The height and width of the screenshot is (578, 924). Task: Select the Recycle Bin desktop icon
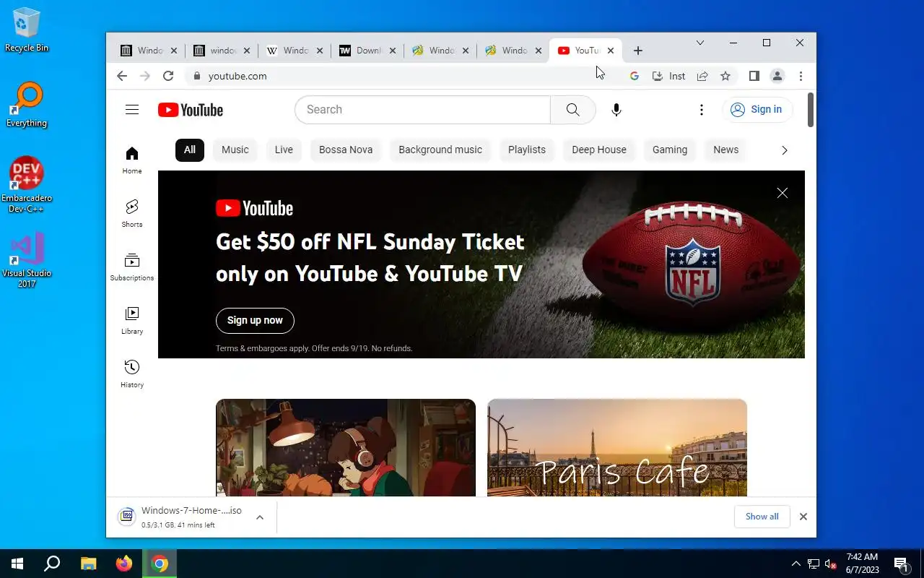tap(27, 29)
